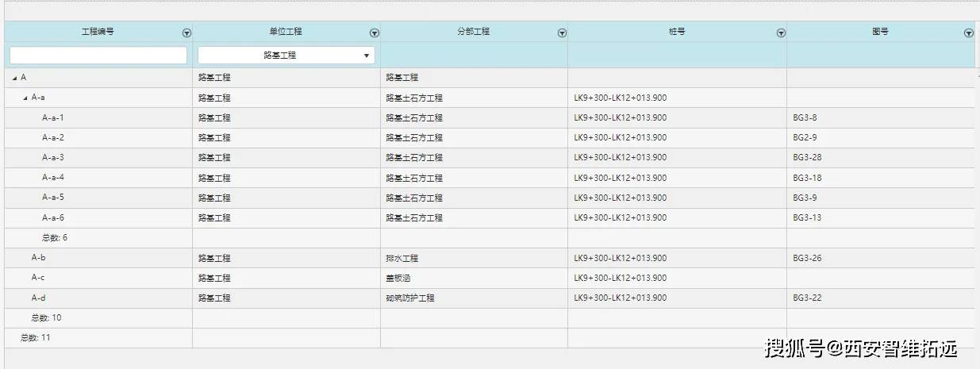Click drawing number BG3-28 cell
Screen dimensions: 980x369
click(807, 157)
